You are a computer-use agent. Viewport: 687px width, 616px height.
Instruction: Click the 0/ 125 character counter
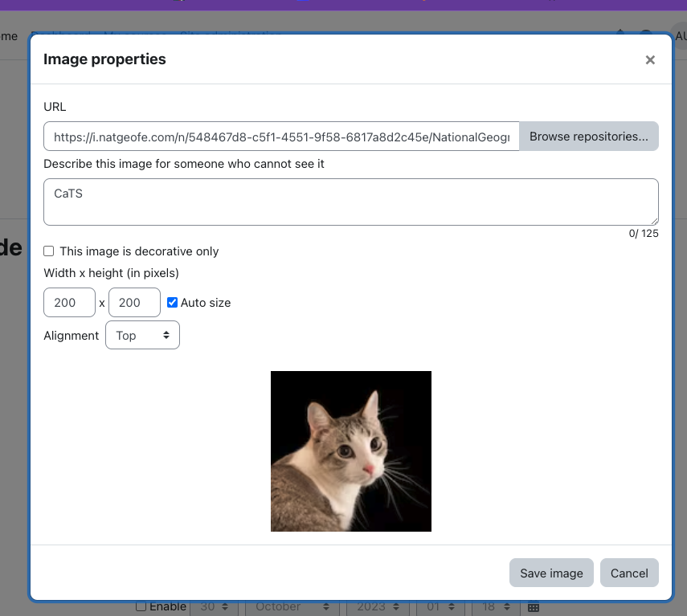[643, 234]
